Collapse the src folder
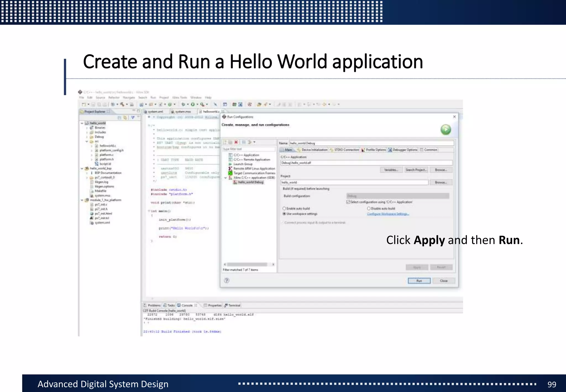 87,141
